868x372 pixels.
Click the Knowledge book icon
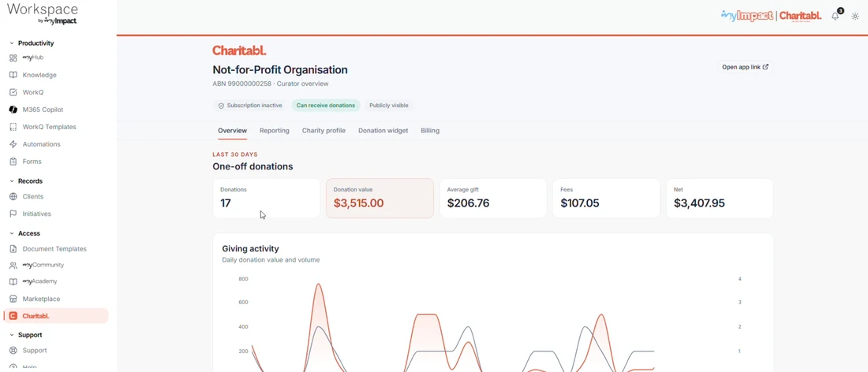[13, 75]
